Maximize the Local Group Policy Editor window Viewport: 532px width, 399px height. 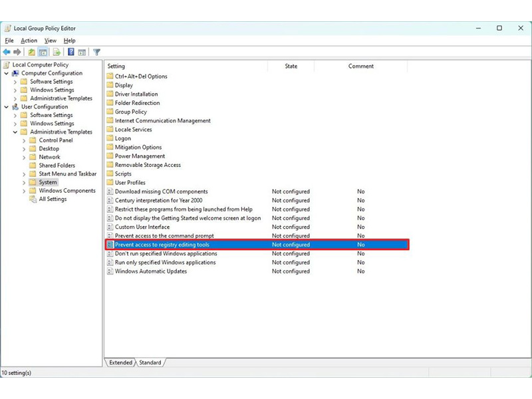click(499, 28)
